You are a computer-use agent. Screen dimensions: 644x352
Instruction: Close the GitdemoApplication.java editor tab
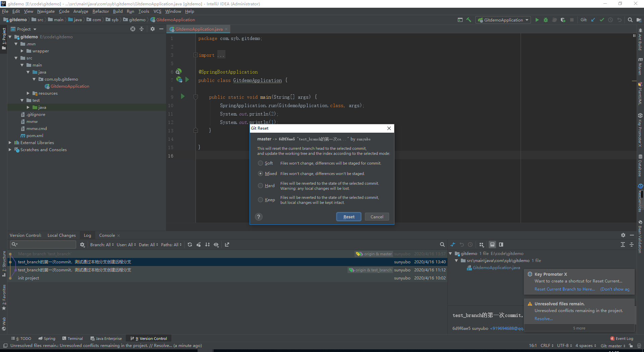coord(226,29)
